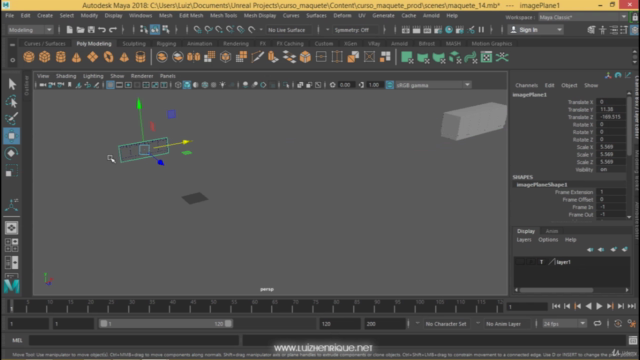Click the Translate Y value field

tap(610, 109)
